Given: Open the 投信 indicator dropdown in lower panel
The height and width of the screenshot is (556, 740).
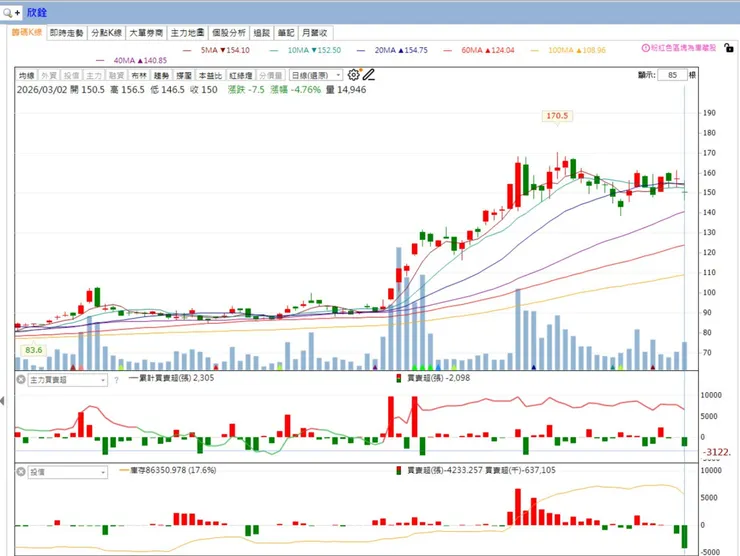Looking at the screenshot, I should (67, 472).
